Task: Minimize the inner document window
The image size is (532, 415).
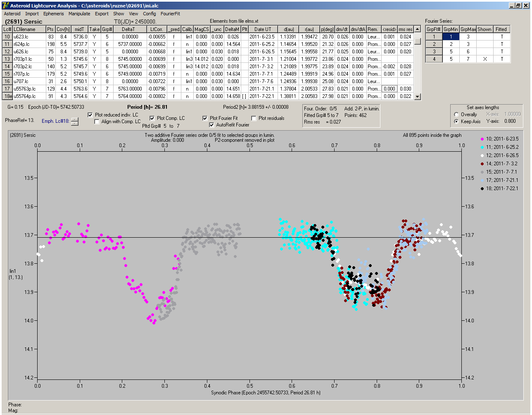Action: pos(512,5)
